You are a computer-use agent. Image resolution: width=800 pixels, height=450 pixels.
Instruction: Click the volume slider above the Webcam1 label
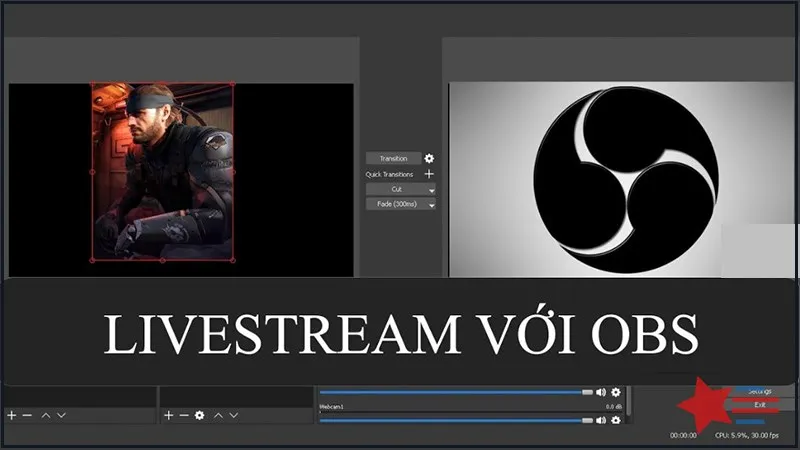(456, 392)
